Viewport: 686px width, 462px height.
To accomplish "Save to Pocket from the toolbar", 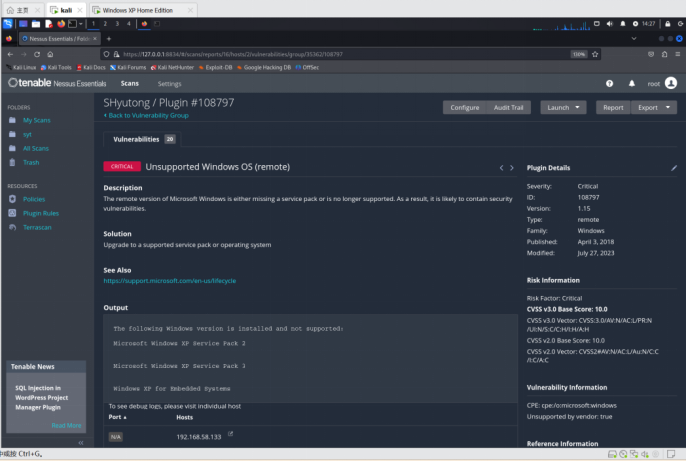I will pos(651,54).
